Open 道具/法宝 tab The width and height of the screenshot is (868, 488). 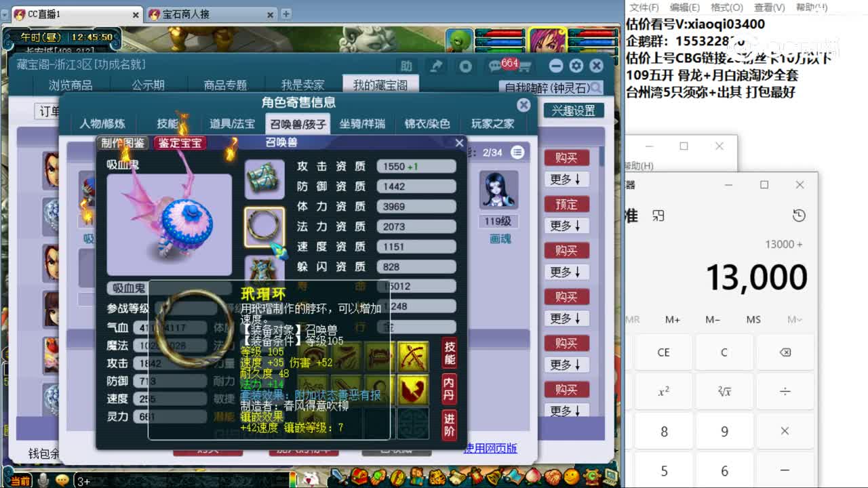tap(232, 124)
